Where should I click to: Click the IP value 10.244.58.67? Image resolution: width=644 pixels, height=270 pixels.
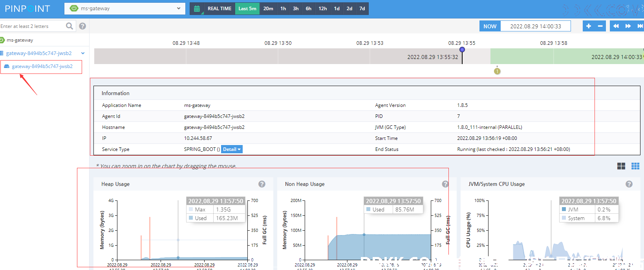click(x=198, y=138)
